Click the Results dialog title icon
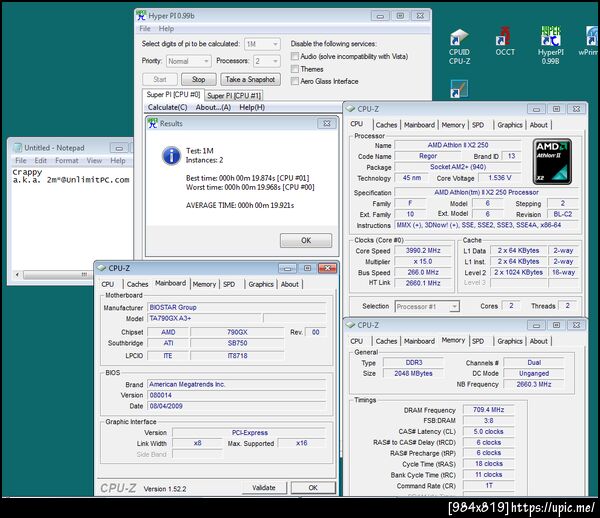600x518 pixels. click(153, 123)
